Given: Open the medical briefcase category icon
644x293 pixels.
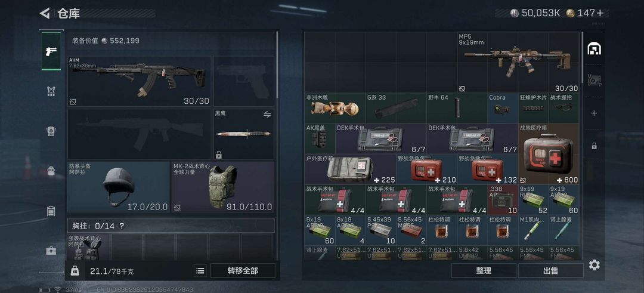Looking at the screenshot, I should pos(51,250).
